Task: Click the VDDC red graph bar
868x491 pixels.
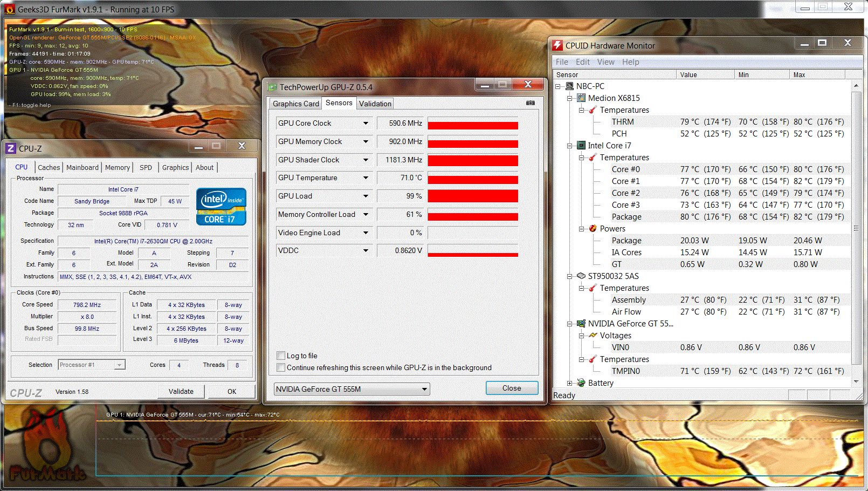Action: [x=473, y=255]
